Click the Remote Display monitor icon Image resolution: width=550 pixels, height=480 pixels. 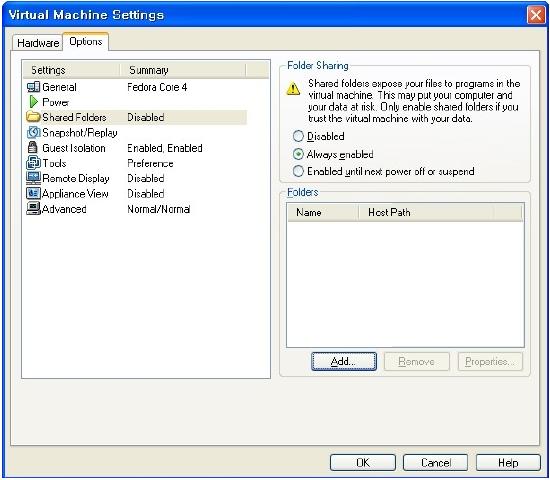coord(33,178)
